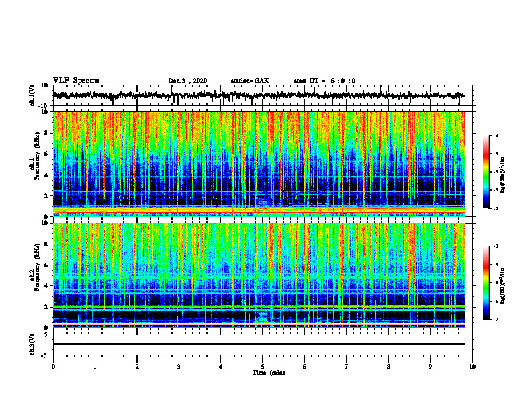
Task: Click the '-10' tick on ch.1(V) axis
Action: coord(44,106)
